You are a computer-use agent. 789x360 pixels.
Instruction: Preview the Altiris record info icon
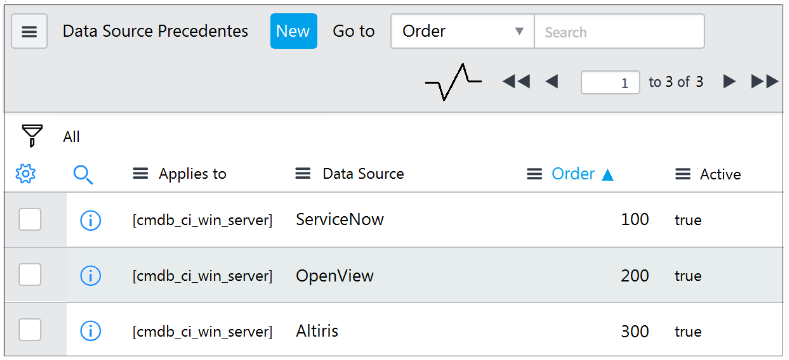[91, 331]
